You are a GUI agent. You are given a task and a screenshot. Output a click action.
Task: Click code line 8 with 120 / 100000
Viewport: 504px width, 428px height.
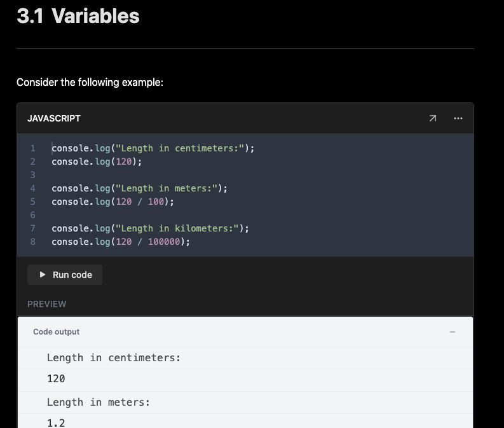(121, 242)
